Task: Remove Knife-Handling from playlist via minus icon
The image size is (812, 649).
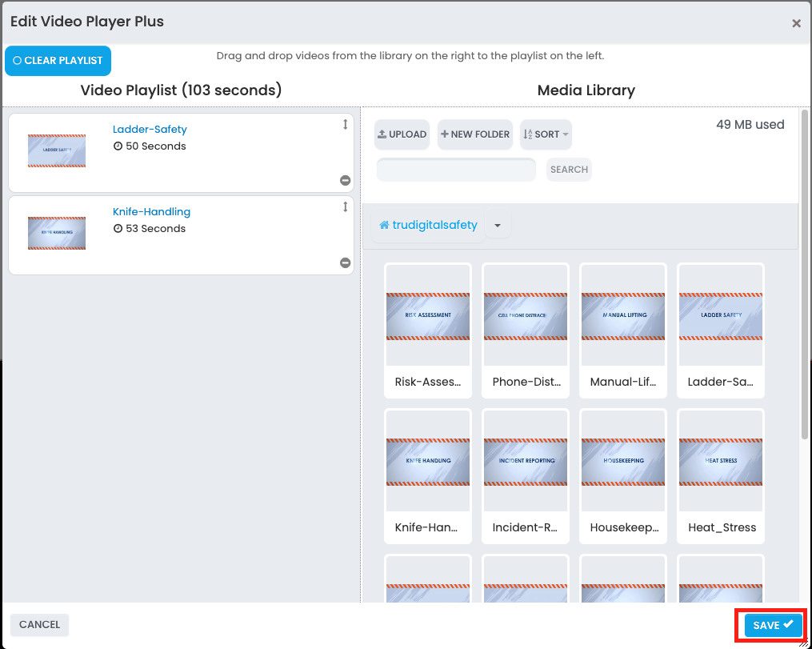Action: tap(345, 262)
